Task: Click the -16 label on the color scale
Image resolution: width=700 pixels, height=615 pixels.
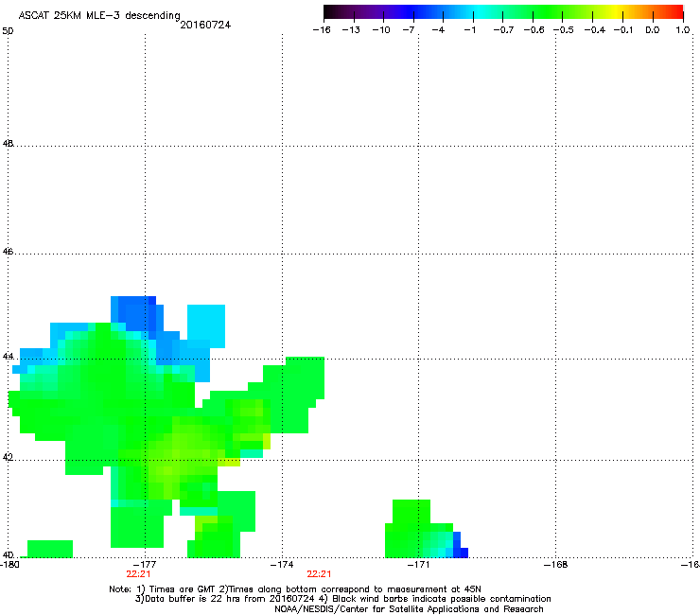Action: pyautogui.click(x=322, y=30)
